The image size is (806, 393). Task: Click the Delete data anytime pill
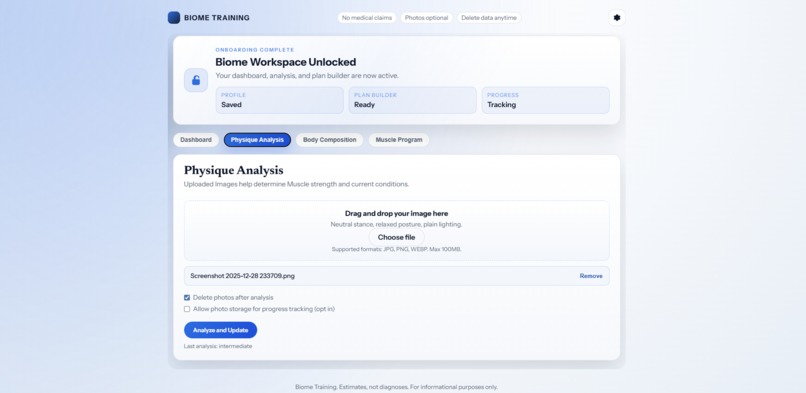pos(489,17)
